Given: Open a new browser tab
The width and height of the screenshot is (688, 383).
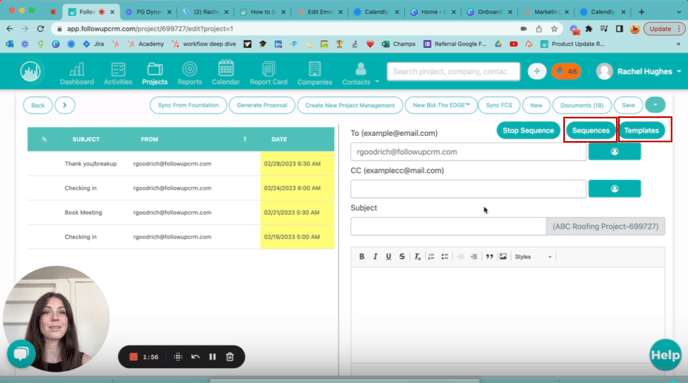Looking at the screenshot, I should [641, 12].
